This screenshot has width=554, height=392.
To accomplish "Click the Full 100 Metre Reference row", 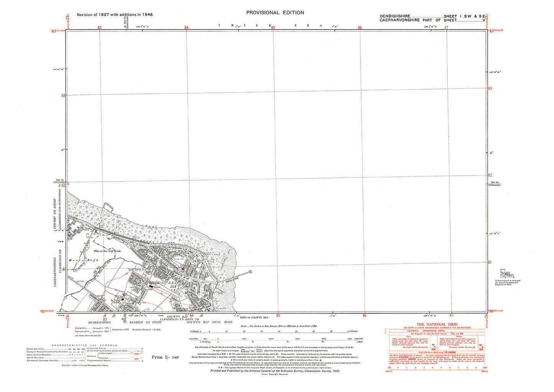I will pyautogui.click(x=437, y=352).
